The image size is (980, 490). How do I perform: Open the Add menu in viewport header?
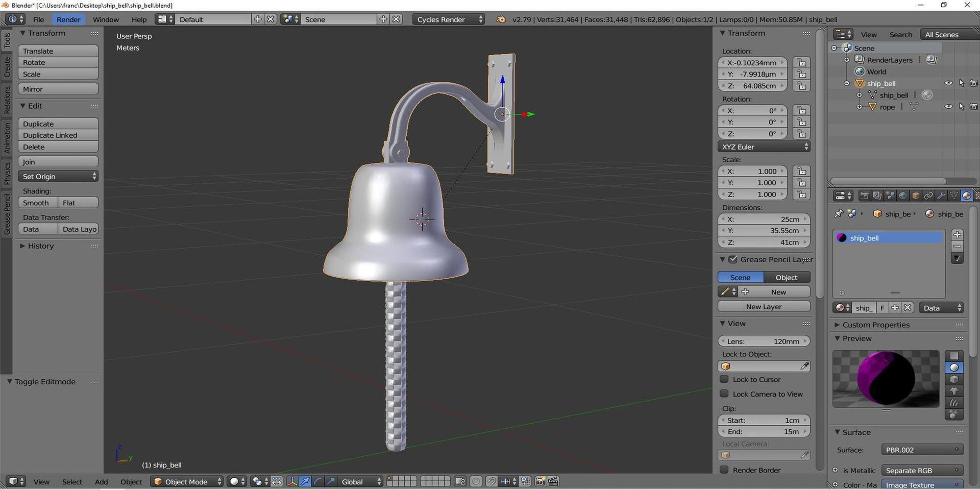click(x=102, y=481)
